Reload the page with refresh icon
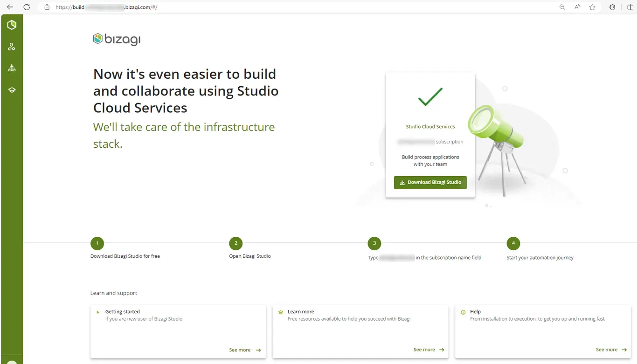637x364 pixels. (27, 7)
